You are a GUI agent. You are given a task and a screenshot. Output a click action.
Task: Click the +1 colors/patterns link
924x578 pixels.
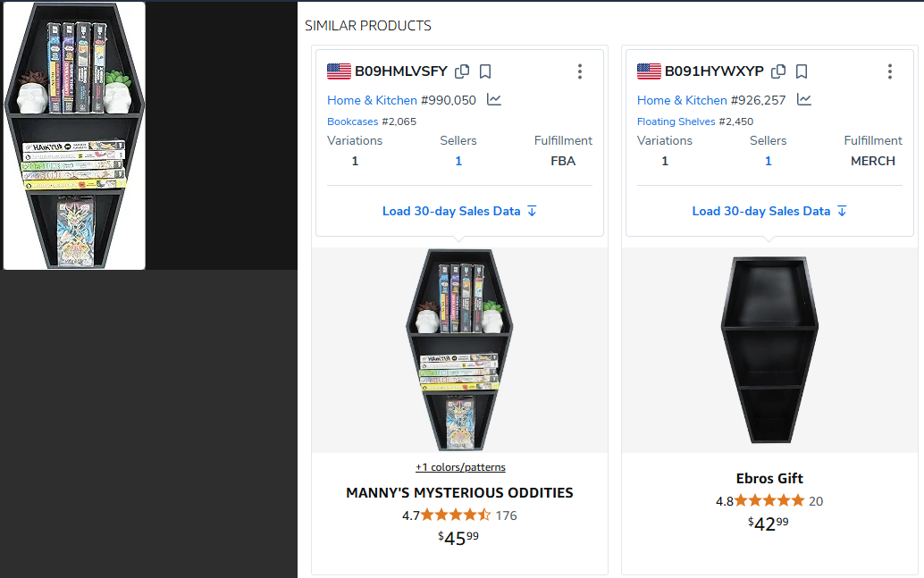(x=460, y=467)
